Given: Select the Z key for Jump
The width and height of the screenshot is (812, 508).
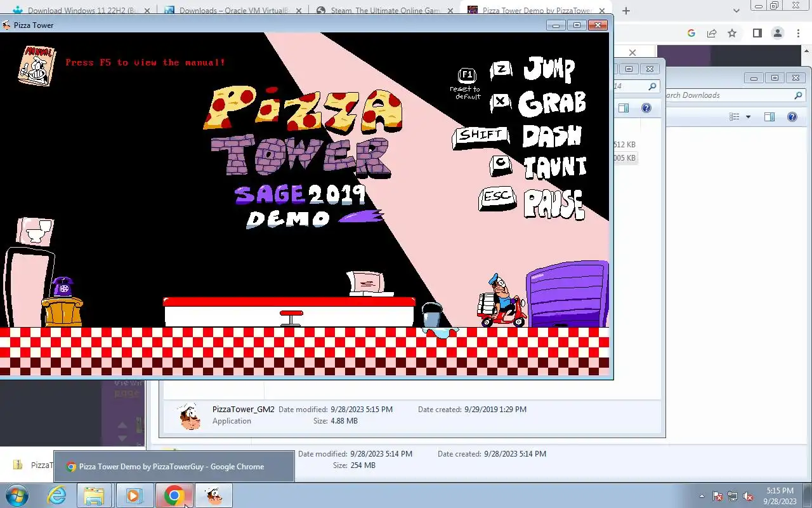Looking at the screenshot, I should click(x=501, y=69).
